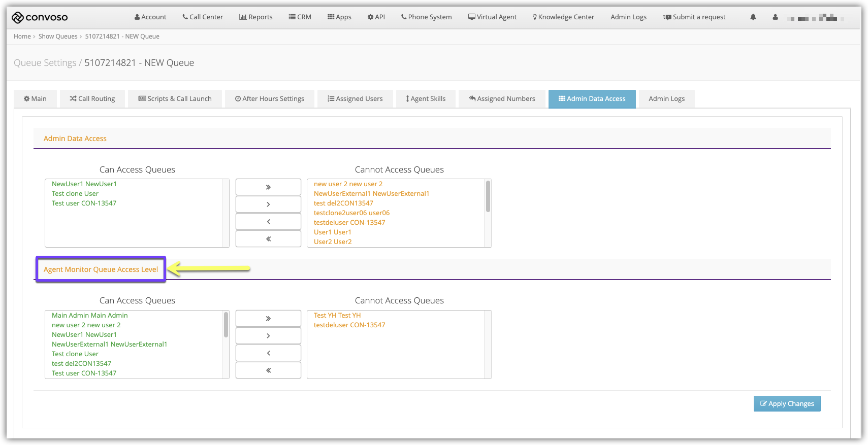Screen dimensions: 868x445
Task: Move all Agent Monitor users to Cannot Access
Action: pos(268,319)
